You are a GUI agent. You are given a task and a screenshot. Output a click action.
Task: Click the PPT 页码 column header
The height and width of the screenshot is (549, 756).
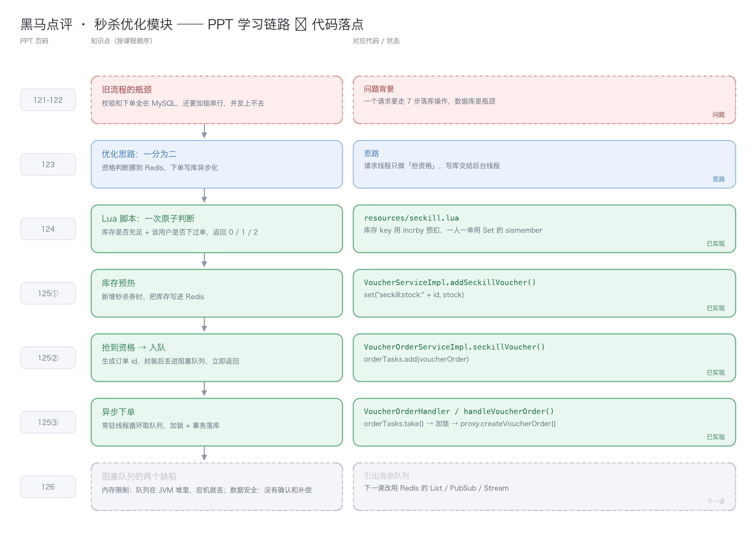pos(34,41)
